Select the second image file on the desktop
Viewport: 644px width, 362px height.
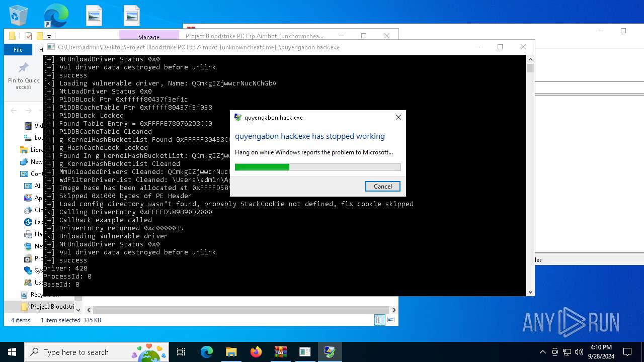(x=131, y=15)
